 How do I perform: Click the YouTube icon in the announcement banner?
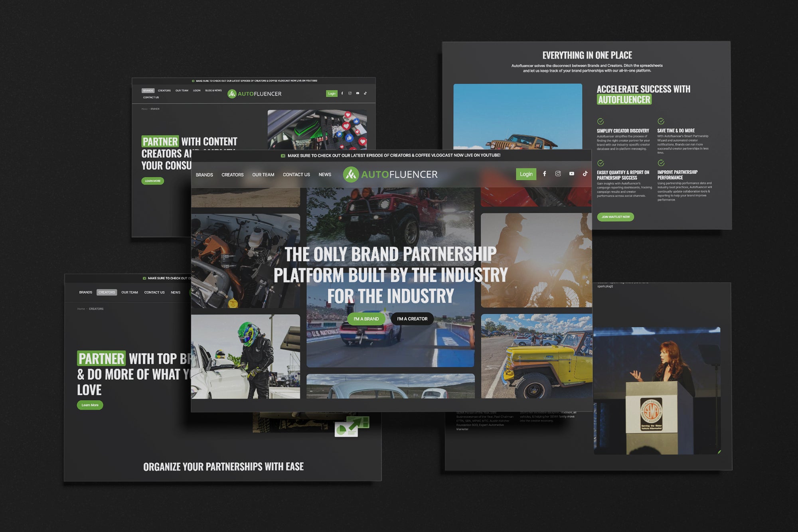click(x=283, y=156)
